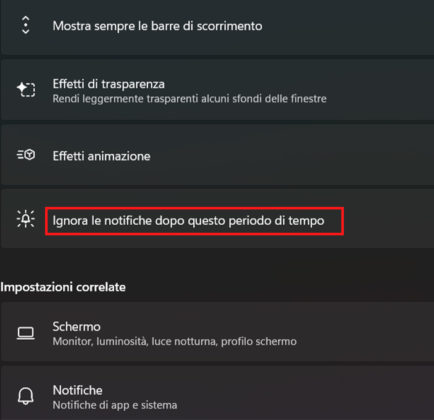This screenshot has height=420, width=434.
Task: Click blank space in Effetti animazione row
Action: pos(293,155)
